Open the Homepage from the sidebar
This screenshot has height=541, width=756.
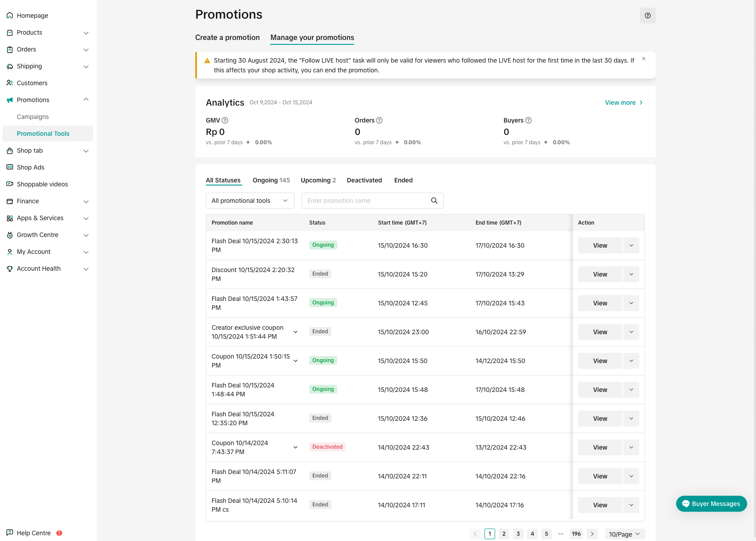tap(32, 16)
